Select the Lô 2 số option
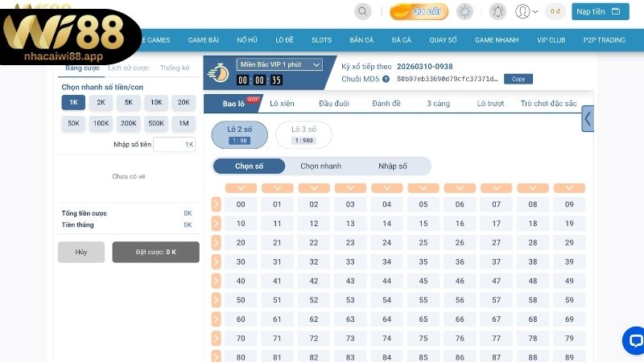 pyautogui.click(x=239, y=134)
